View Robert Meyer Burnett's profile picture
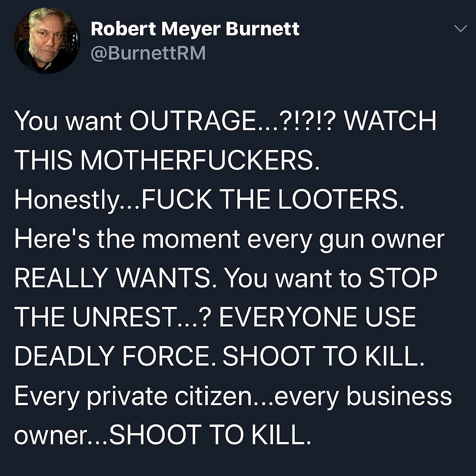Image resolution: width=476 pixels, height=476 pixels. coord(47,40)
